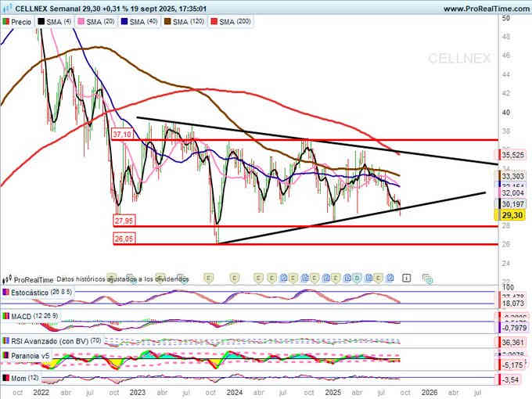
Task: Select the SMA (4) legend label
Action: pyautogui.click(x=59, y=22)
